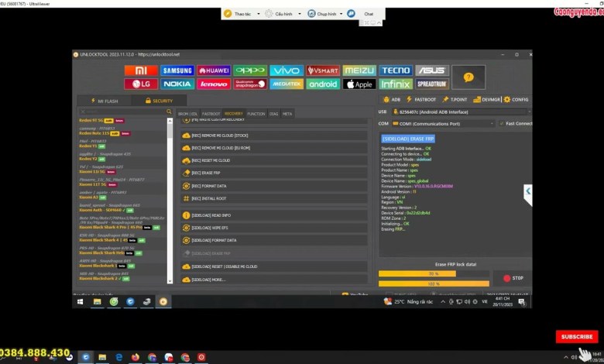Screen dimensions: 604x364
Task: Open the ADB tool
Action: pos(392,99)
